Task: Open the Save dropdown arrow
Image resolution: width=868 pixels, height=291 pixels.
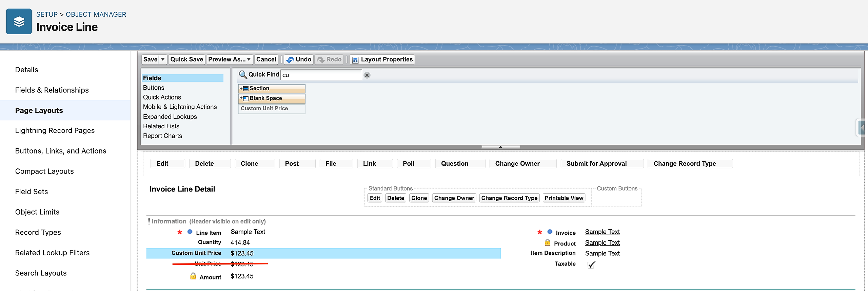Action: tap(163, 59)
